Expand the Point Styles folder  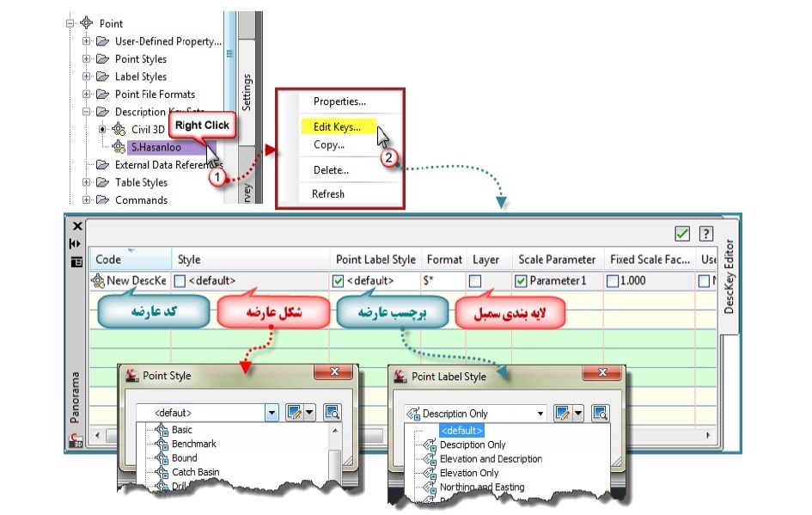point(87,58)
